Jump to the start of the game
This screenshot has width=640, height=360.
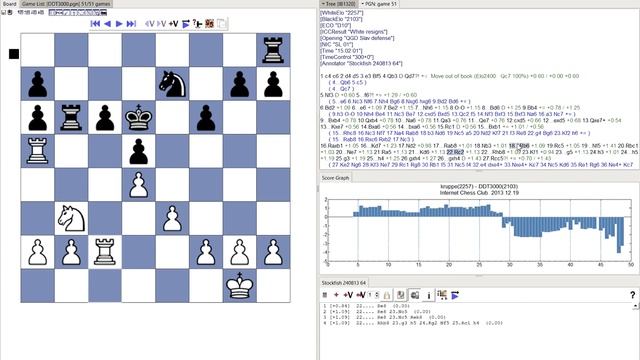point(95,24)
